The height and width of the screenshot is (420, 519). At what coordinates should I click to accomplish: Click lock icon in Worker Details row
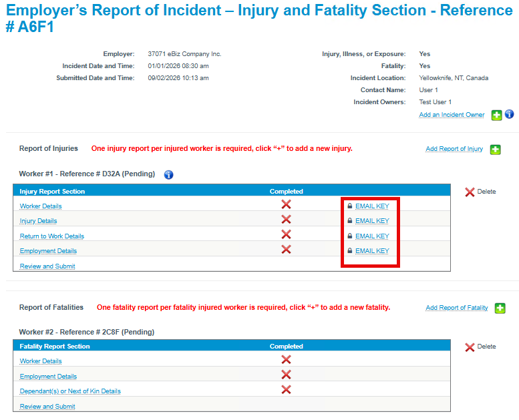click(350, 206)
